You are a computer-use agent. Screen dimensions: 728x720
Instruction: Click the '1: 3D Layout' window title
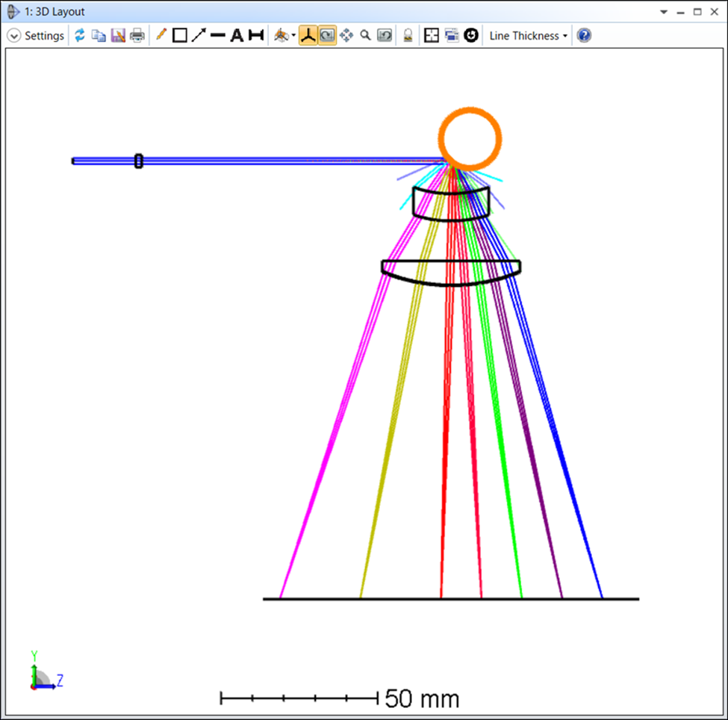tap(55, 12)
